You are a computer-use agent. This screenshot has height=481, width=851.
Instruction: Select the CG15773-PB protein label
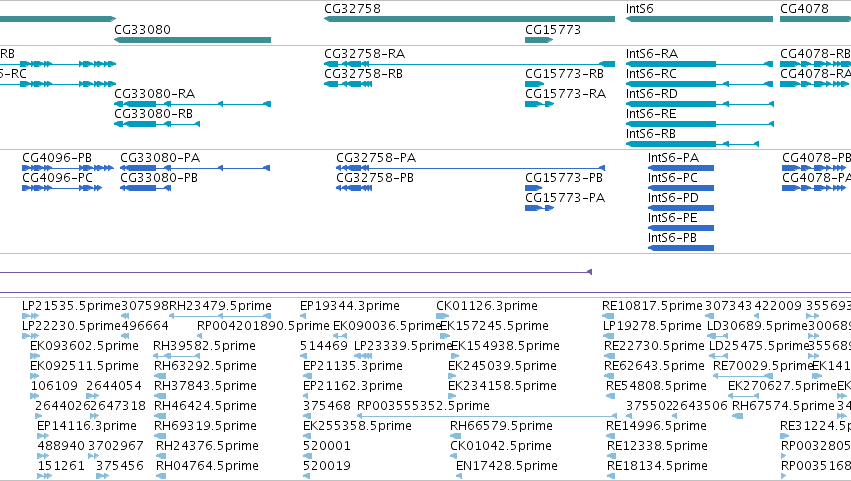[564, 178]
